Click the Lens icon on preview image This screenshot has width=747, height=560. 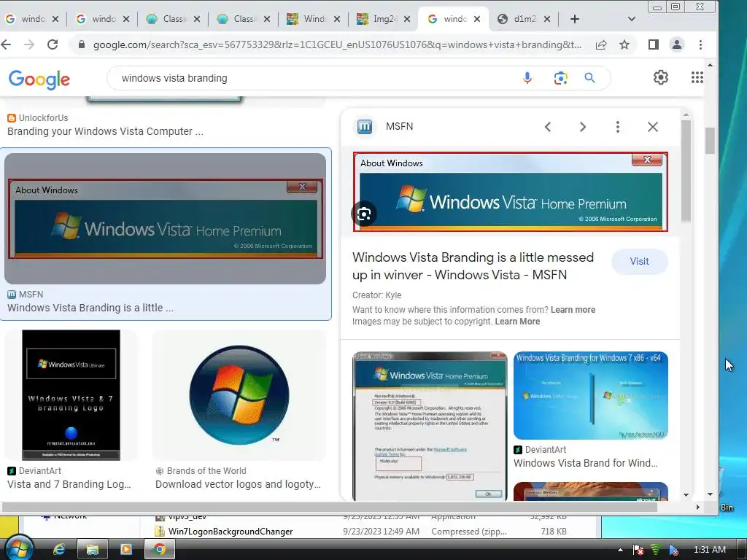[x=365, y=214]
